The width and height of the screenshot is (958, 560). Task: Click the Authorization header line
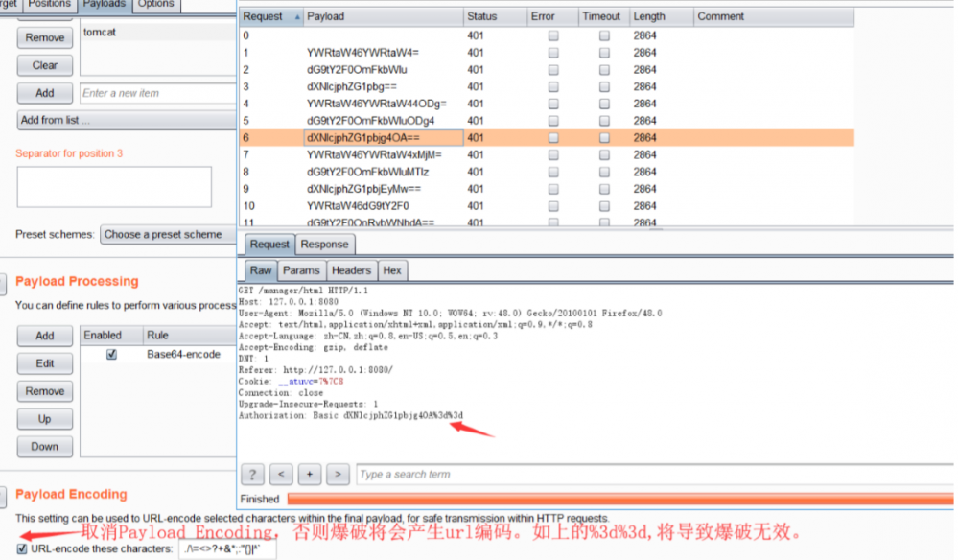(x=351, y=415)
